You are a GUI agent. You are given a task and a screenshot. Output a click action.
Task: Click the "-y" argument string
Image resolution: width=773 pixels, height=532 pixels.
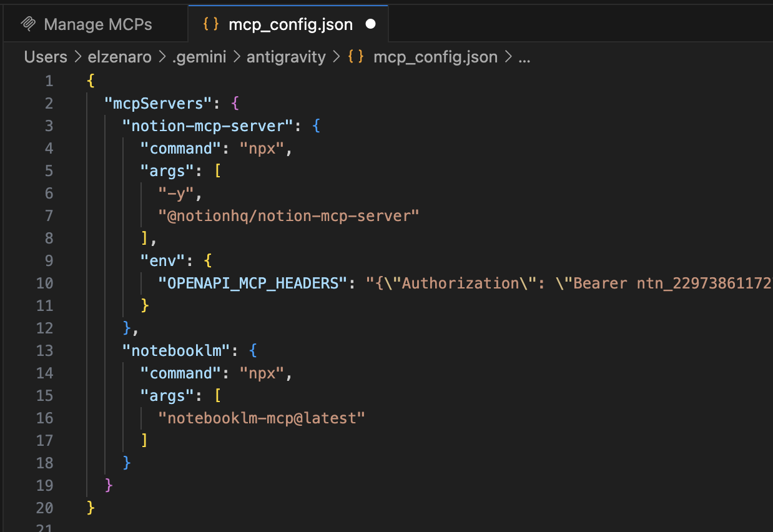[177, 194]
